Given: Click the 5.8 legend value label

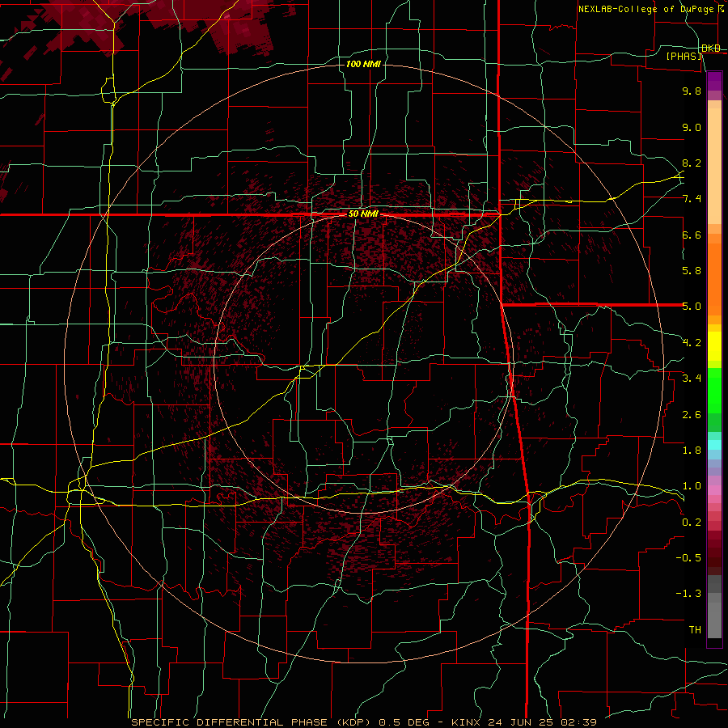Looking at the screenshot, I should click(x=692, y=271).
